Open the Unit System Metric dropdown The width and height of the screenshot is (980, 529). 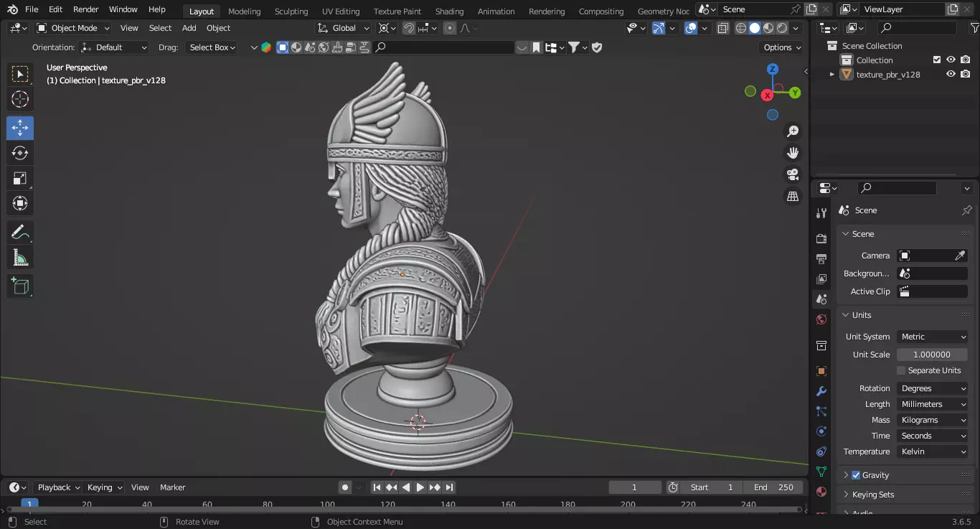(932, 337)
